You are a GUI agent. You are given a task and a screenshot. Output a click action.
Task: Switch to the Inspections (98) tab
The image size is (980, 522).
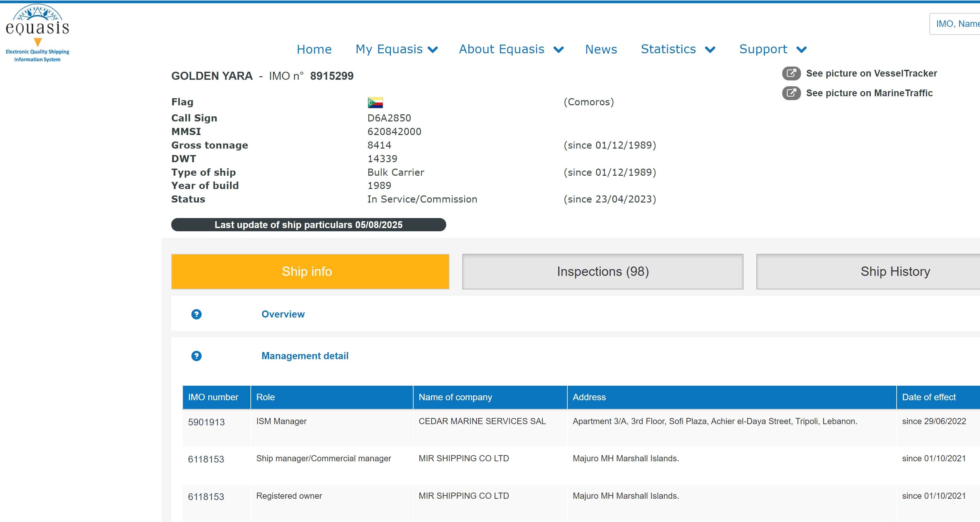tap(603, 271)
